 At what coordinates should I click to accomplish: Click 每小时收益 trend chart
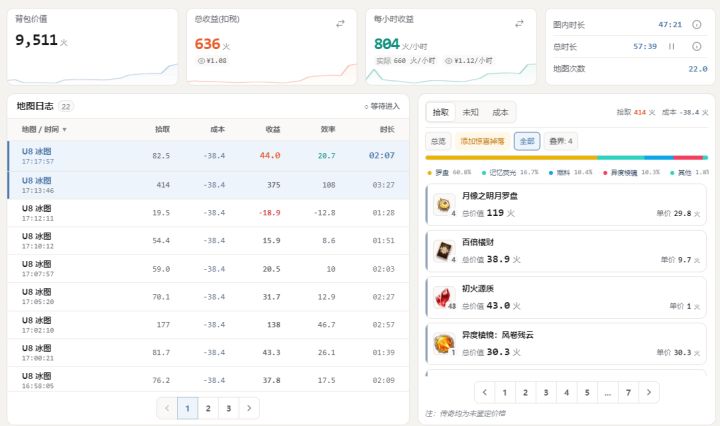451,74
